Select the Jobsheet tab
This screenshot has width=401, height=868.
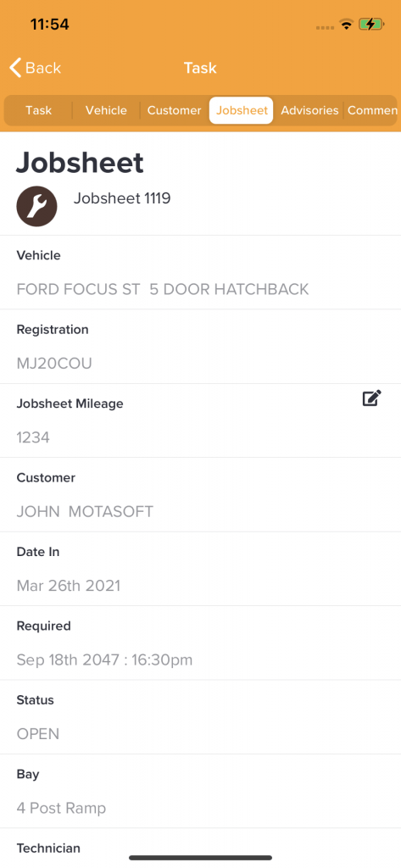[x=242, y=110]
